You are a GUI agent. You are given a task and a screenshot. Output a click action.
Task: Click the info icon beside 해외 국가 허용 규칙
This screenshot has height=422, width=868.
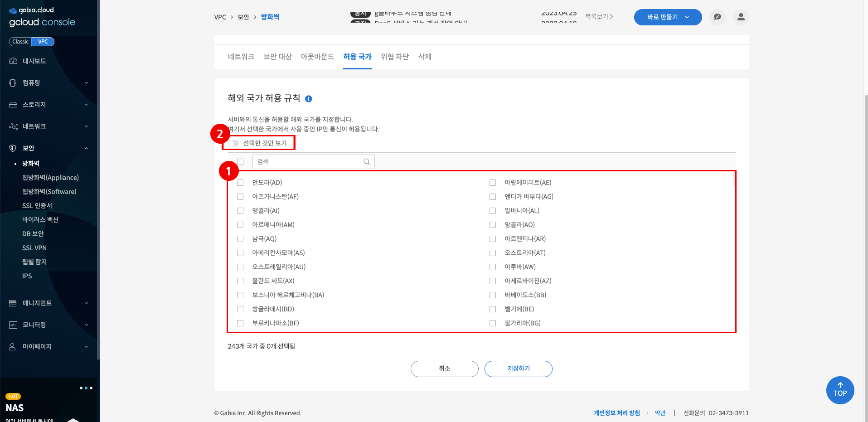(x=309, y=99)
